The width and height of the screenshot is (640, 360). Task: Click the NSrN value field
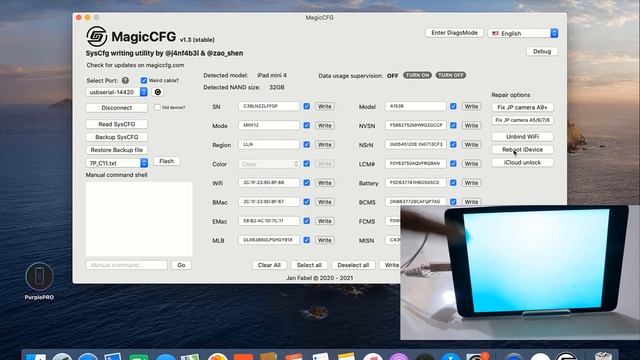[416, 144]
